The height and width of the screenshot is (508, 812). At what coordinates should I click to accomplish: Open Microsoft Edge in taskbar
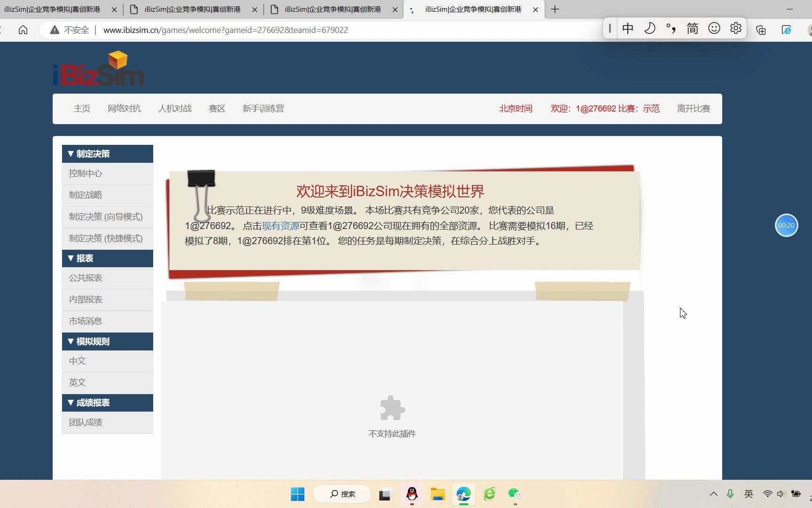click(463, 494)
